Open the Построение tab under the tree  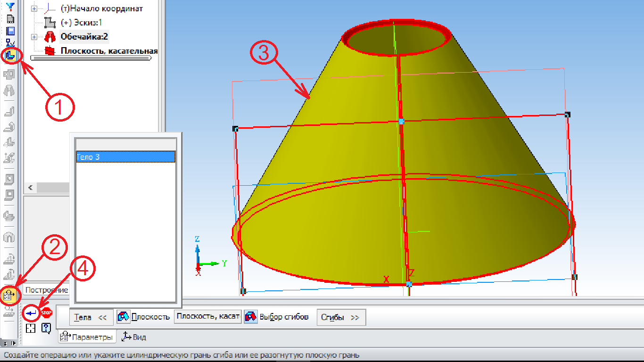[x=47, y=290]
